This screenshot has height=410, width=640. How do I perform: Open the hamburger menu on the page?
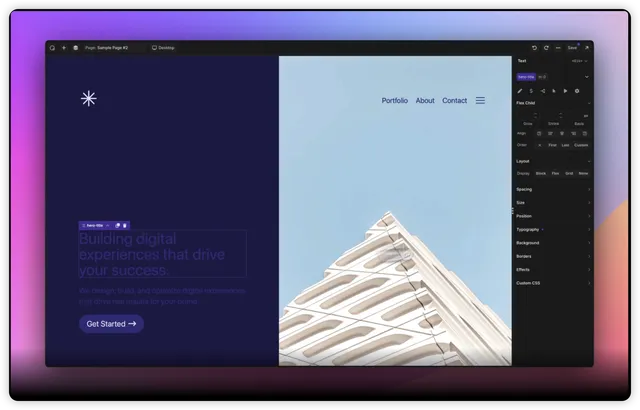(x=480, y=100)
